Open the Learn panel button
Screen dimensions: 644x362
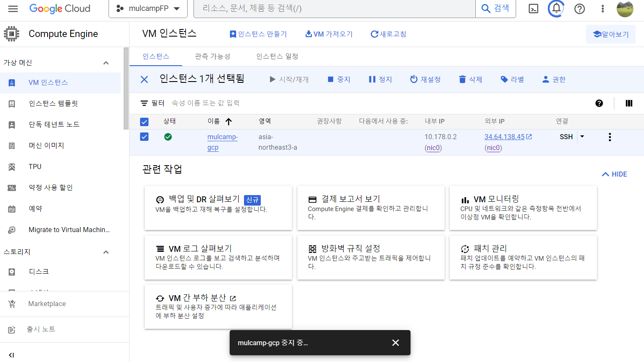611,34
